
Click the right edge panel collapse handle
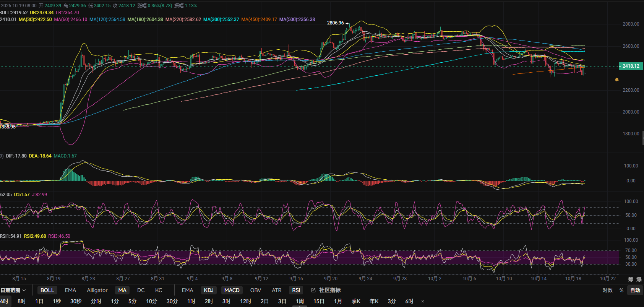(643, 138)
